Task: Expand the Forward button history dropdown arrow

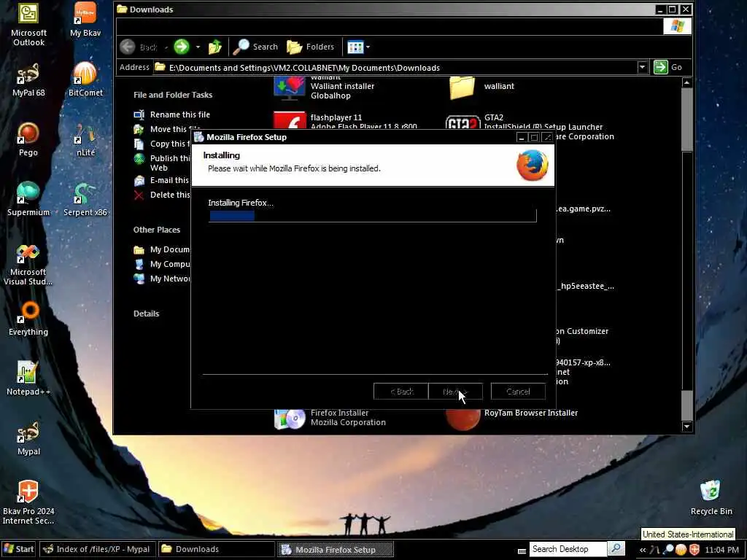Action: (198, 47)
